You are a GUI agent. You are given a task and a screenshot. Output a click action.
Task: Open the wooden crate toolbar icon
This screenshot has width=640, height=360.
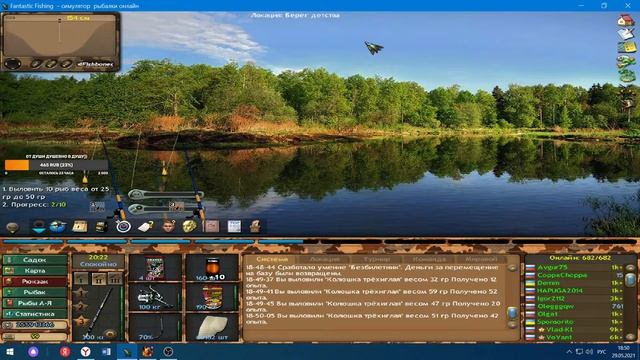(80, 227)
